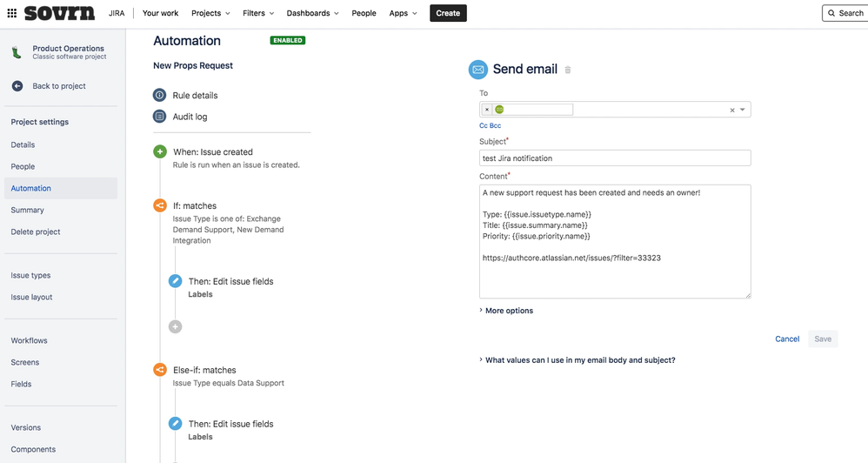
Task: Click inside the Content text area
Action: pyautogui.click(x=615, y=241)
